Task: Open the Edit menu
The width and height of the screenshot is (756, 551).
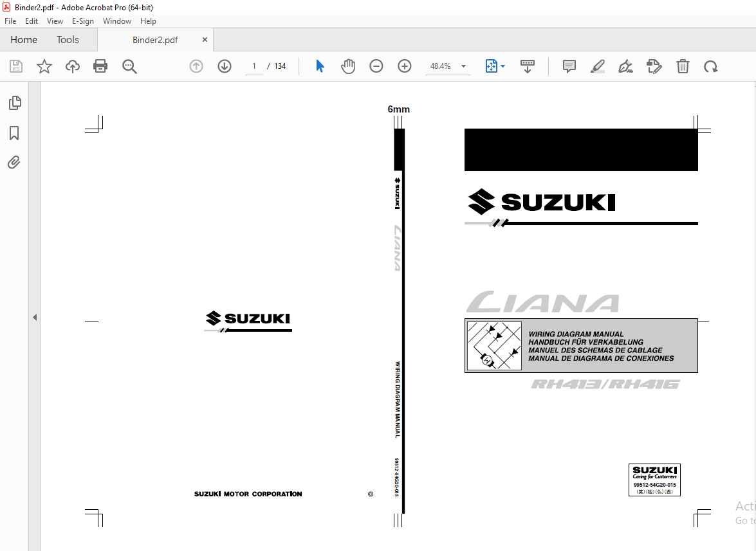Action: pyautogui.click(x=32, y=21)
